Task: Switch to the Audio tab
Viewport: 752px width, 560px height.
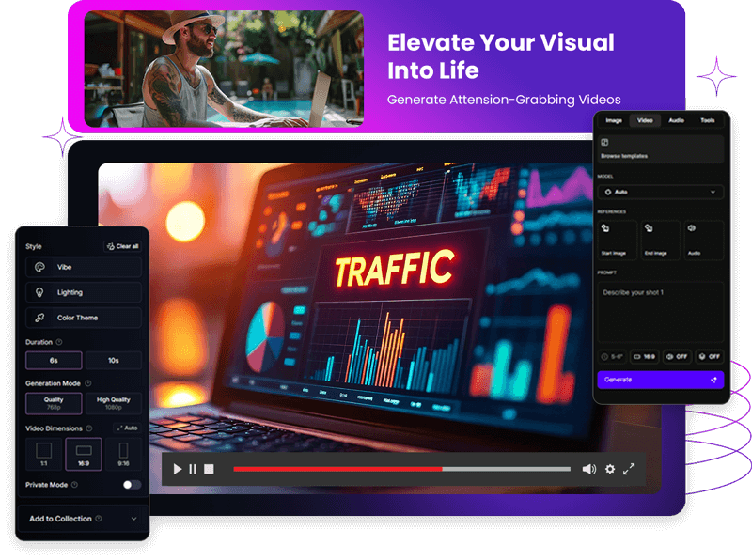Action: [x=676, y=120]
